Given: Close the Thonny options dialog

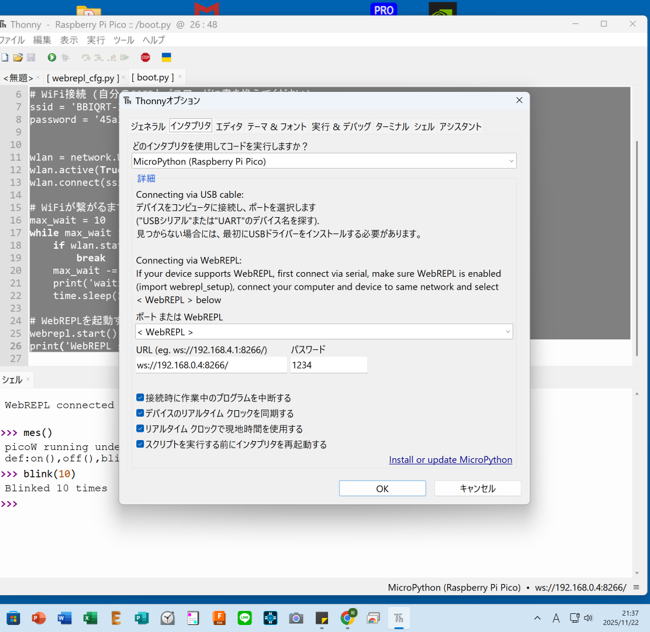Looking at the screenshot, I should pos(519,100).
